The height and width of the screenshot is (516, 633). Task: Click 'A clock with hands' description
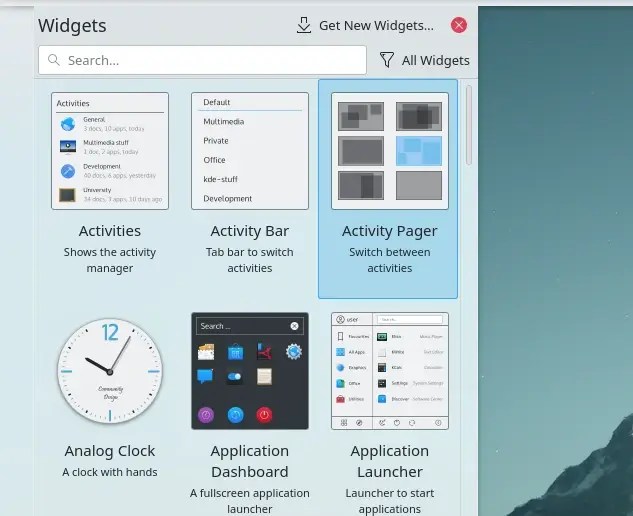pyautogui.click(x=110, y=472)
